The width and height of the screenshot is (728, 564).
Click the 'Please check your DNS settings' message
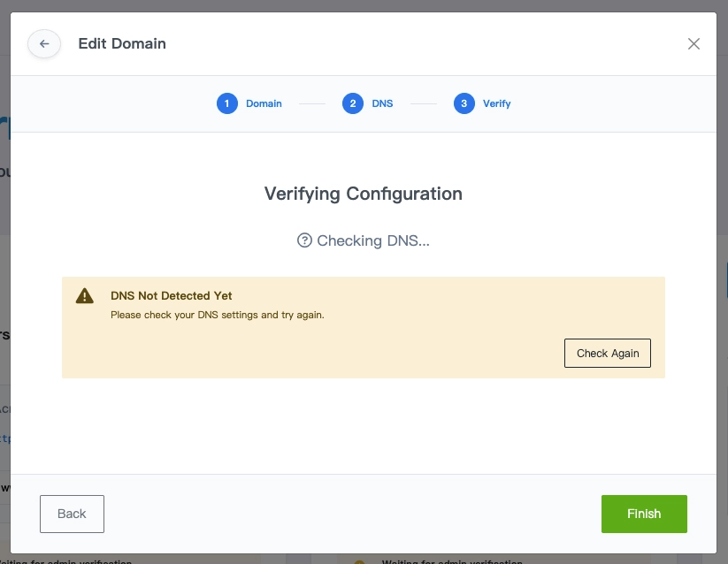[x=218, y=315]
